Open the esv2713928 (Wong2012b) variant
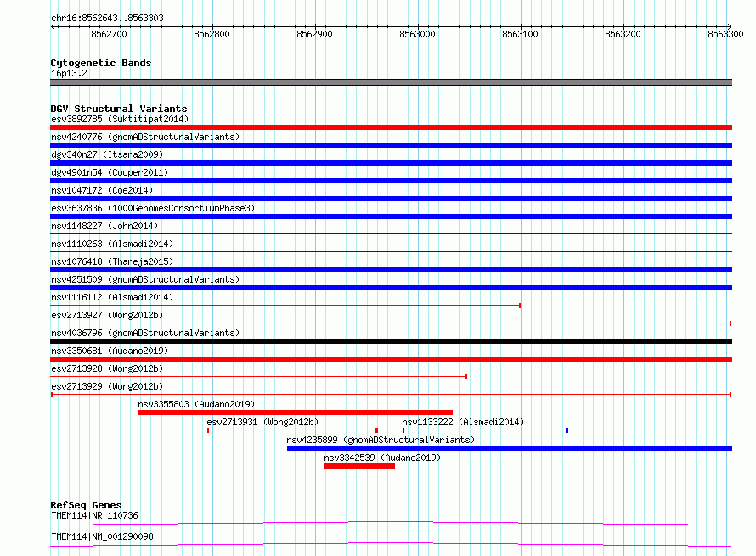756x556 pixels. tap(107, 368)
